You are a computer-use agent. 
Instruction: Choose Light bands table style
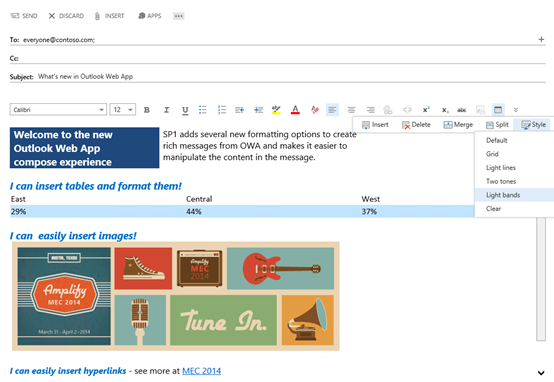click(514, 195)
